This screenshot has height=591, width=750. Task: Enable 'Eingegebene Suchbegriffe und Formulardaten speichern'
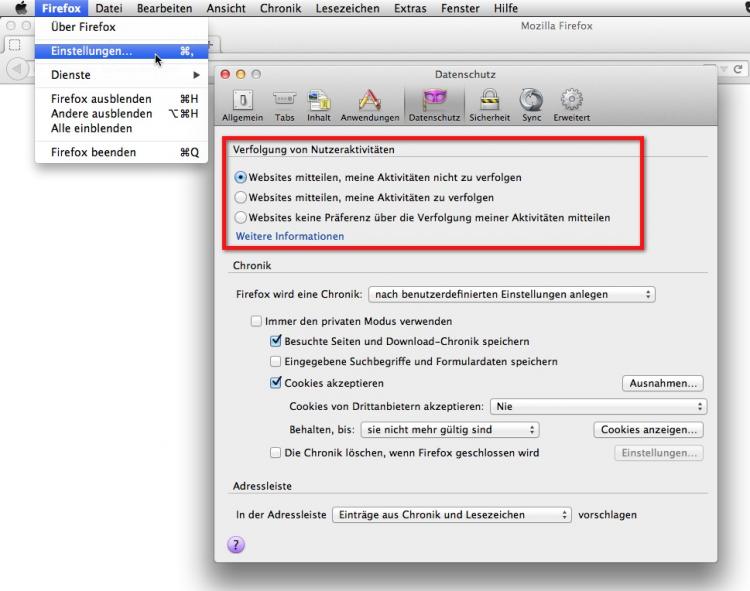coord(276,362)
